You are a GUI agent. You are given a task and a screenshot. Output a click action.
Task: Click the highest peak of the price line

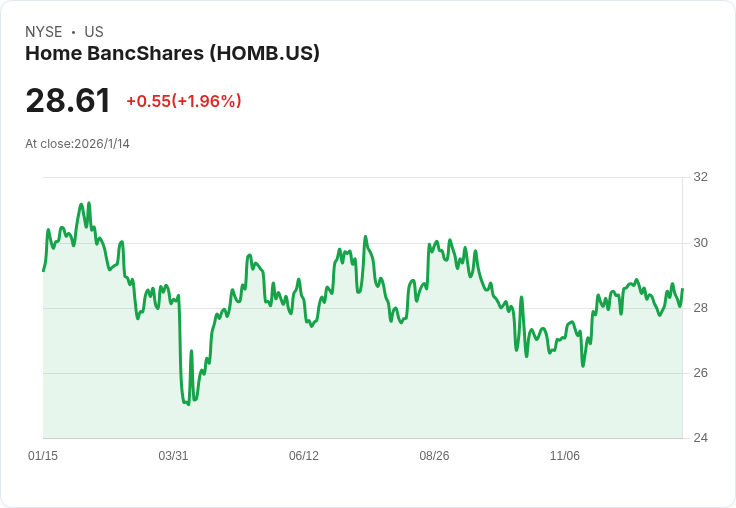[89, 203]
